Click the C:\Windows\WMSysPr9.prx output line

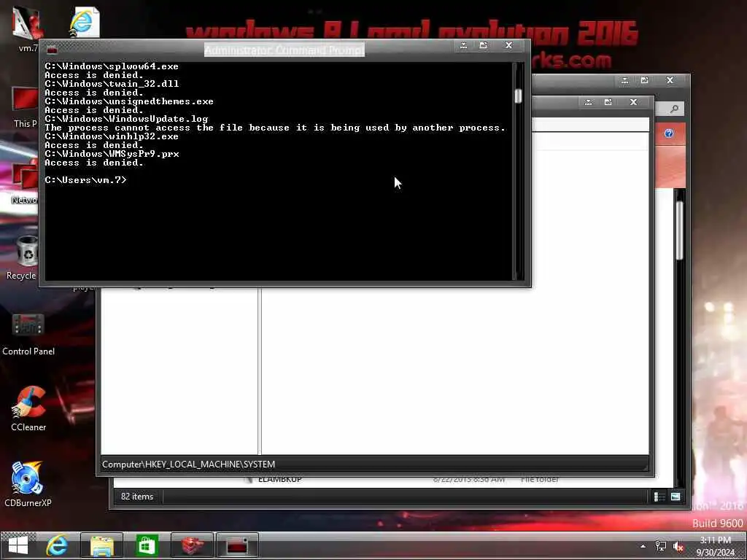click(x=112, y=154)
